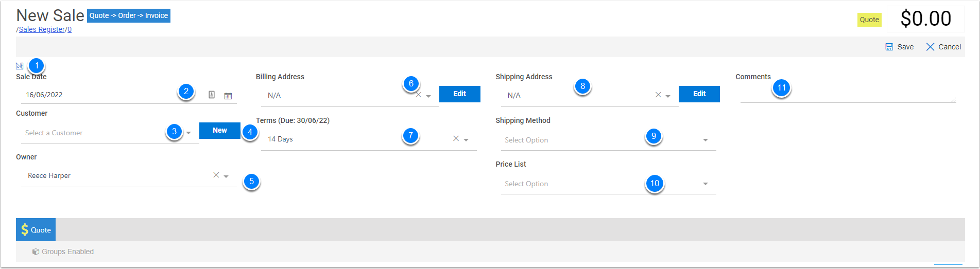Cancel the new sale
The height and width of the screenshot is (269, 980).
pos(943,47)
